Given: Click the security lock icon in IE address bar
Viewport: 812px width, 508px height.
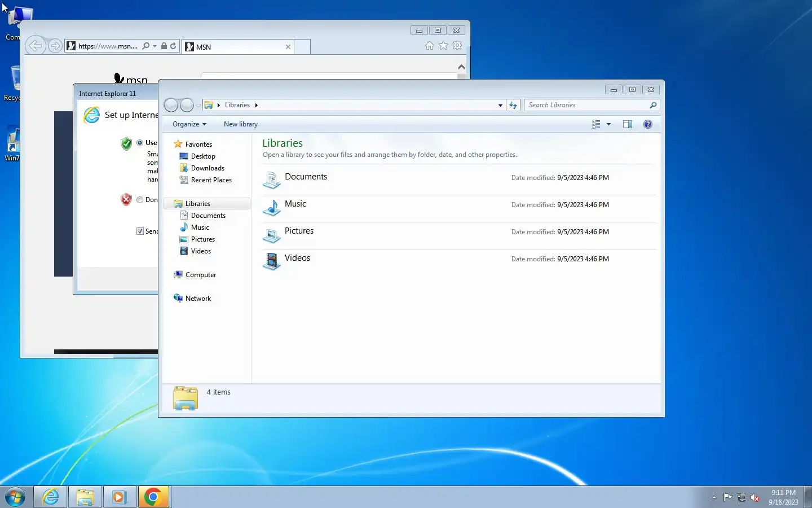Looking at the screenshot, I should pyautogui.click(x=164, y=46).
